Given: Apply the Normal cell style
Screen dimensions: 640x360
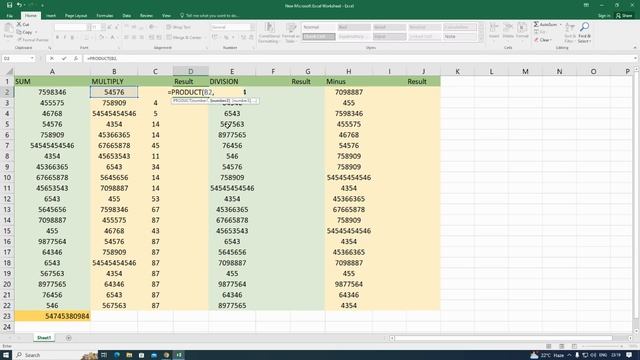Looking at the screenshot, I should coord(319,27).
